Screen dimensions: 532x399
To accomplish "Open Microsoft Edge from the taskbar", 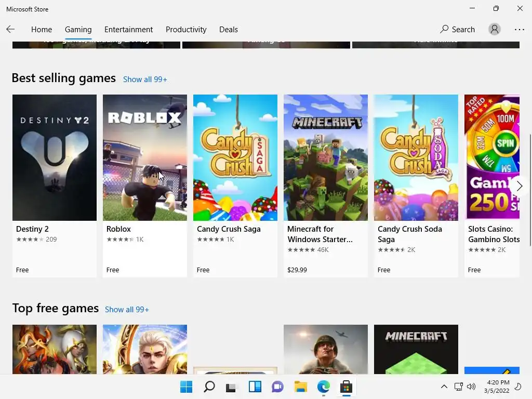I will [323, 387].
